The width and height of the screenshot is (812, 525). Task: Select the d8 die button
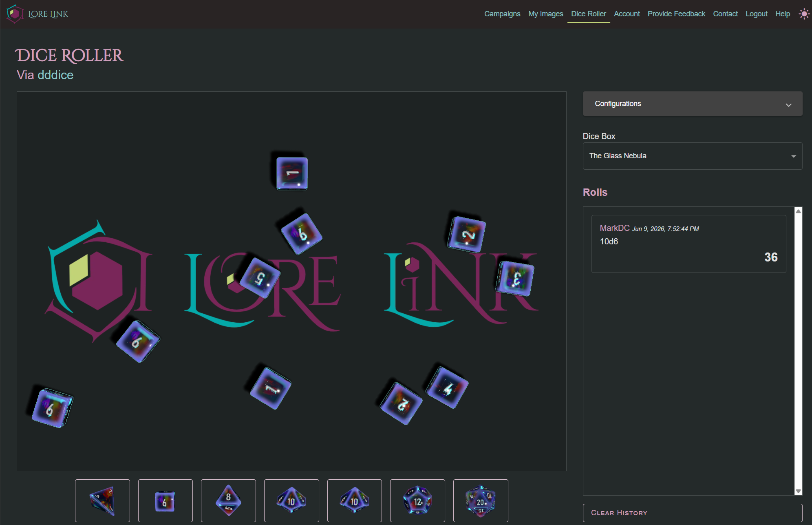pyautogui.click(x=228, y=501)
